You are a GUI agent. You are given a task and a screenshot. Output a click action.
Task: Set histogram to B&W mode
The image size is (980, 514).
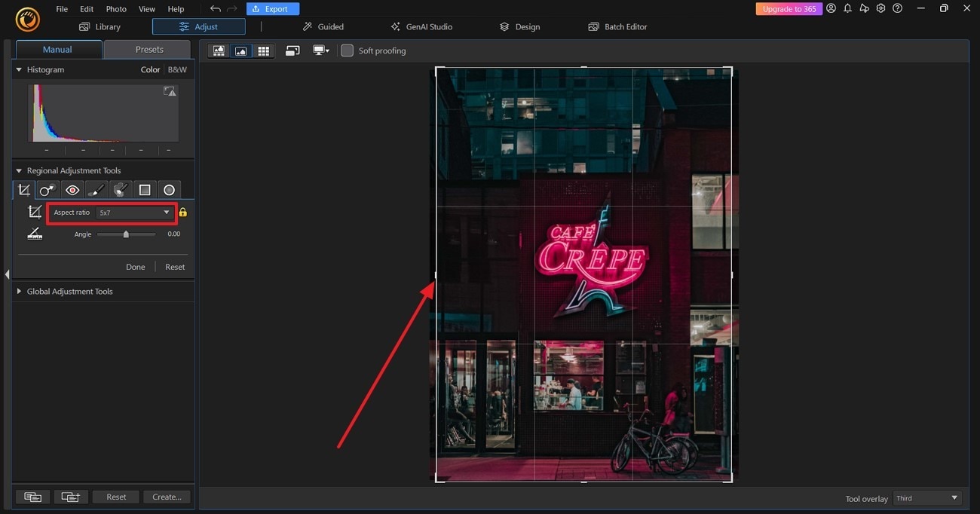point(177,69)
